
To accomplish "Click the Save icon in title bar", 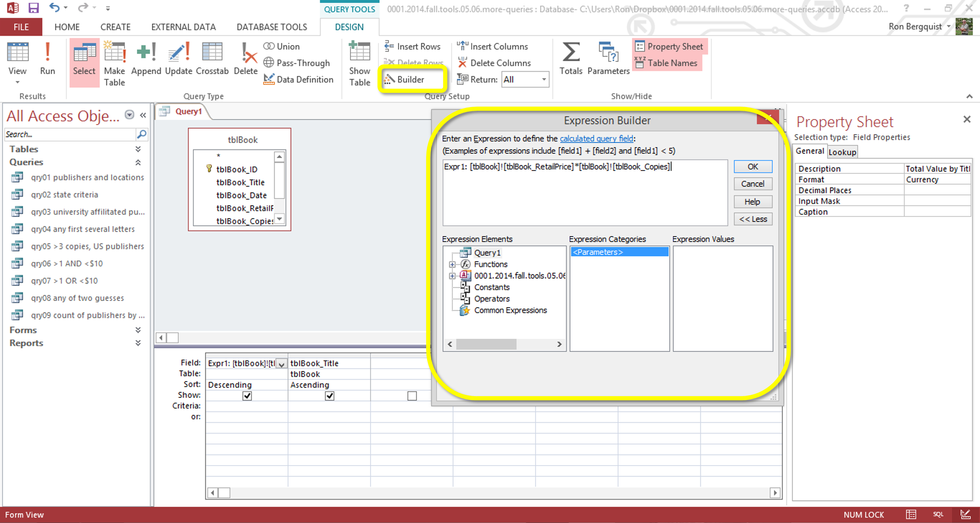I will 33,8.
